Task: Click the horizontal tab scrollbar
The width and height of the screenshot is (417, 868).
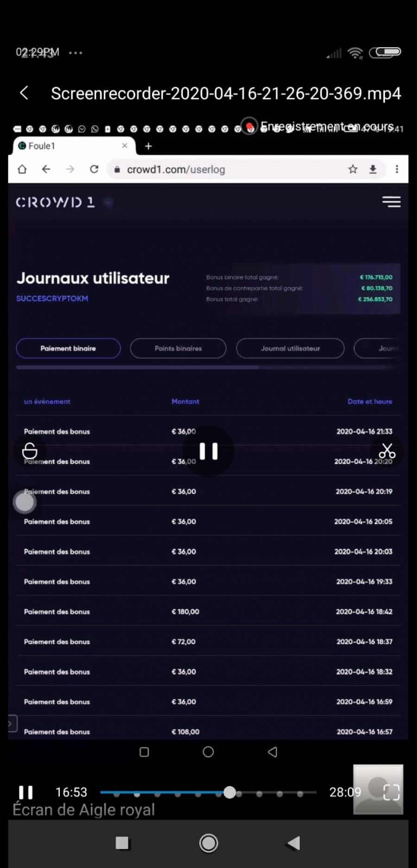Action: pos(137,367)
